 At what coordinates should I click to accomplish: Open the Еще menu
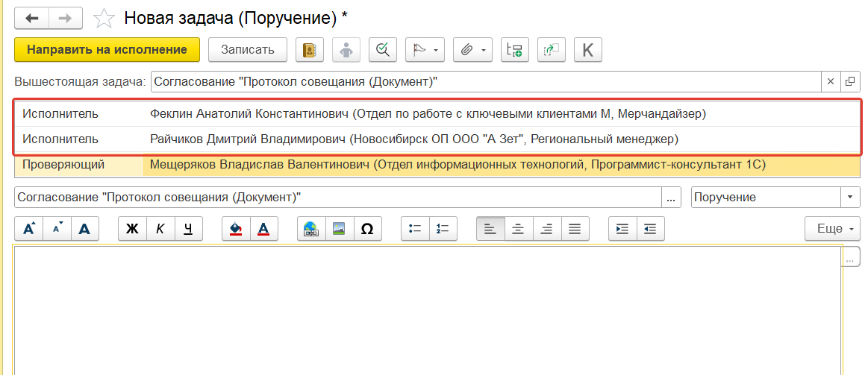(832, 229)
